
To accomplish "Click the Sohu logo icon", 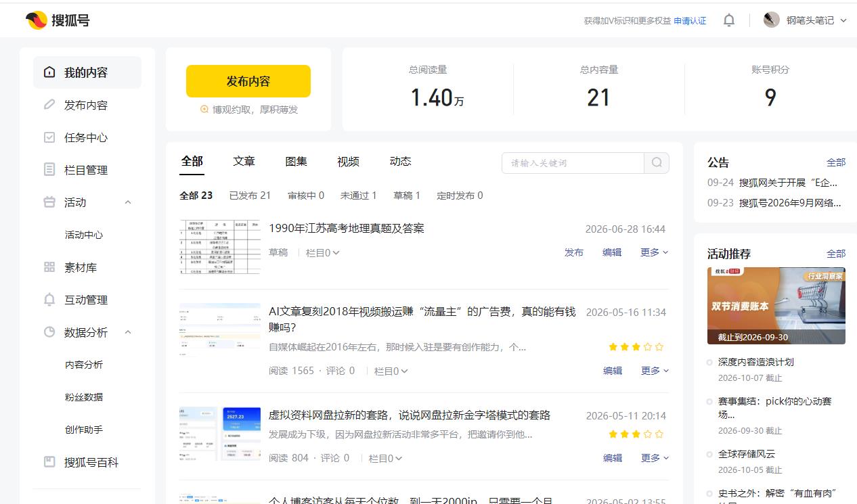I will 36,20.
